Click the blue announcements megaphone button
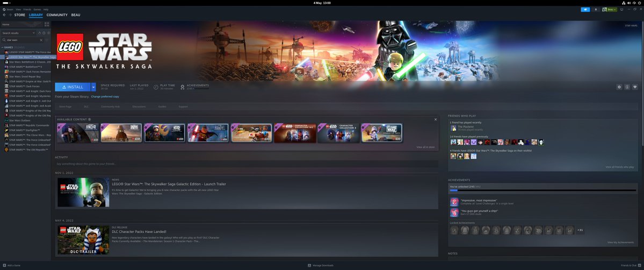 (585, 10)
